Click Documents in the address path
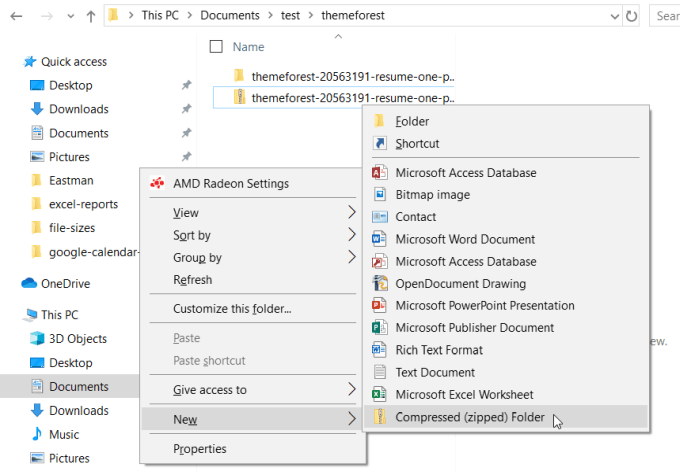Viewport: 680px width, 472px height. point(230,16)
